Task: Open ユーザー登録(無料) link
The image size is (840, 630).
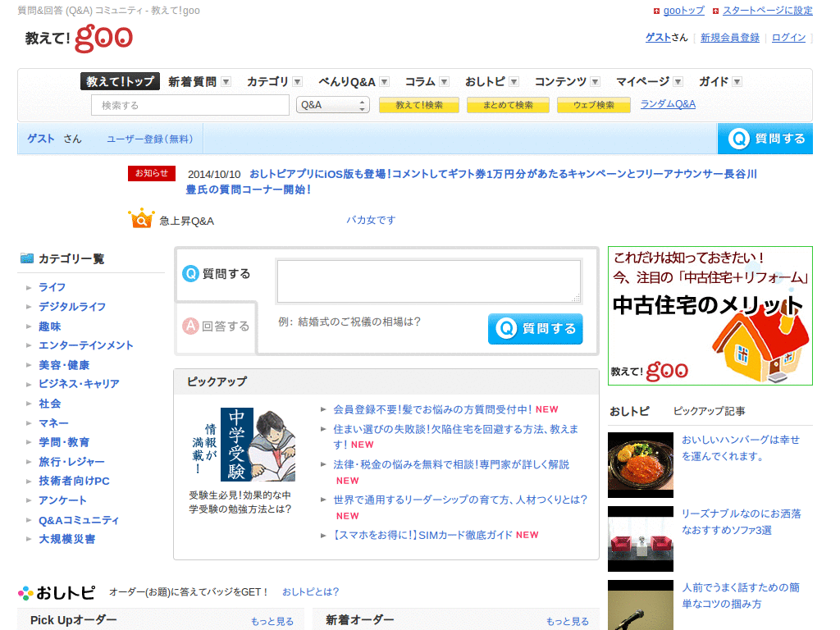Action: [149, 139]
